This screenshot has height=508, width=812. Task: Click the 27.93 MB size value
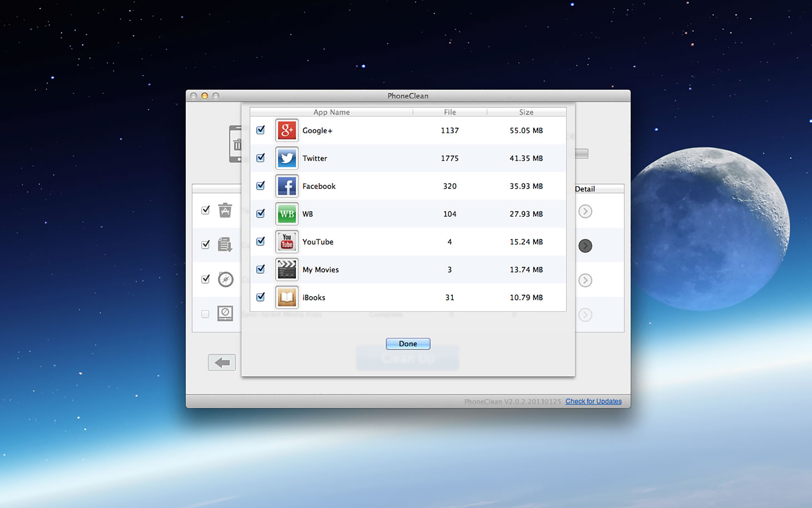(526, 214)
